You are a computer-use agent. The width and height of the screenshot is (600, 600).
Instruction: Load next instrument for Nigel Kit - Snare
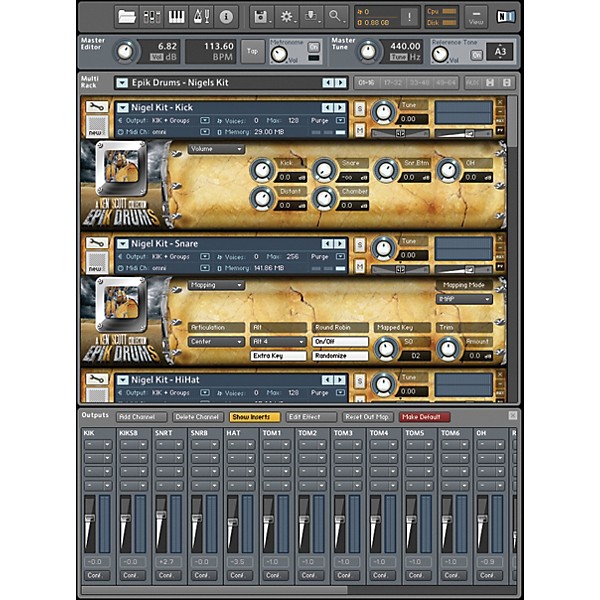339,244
